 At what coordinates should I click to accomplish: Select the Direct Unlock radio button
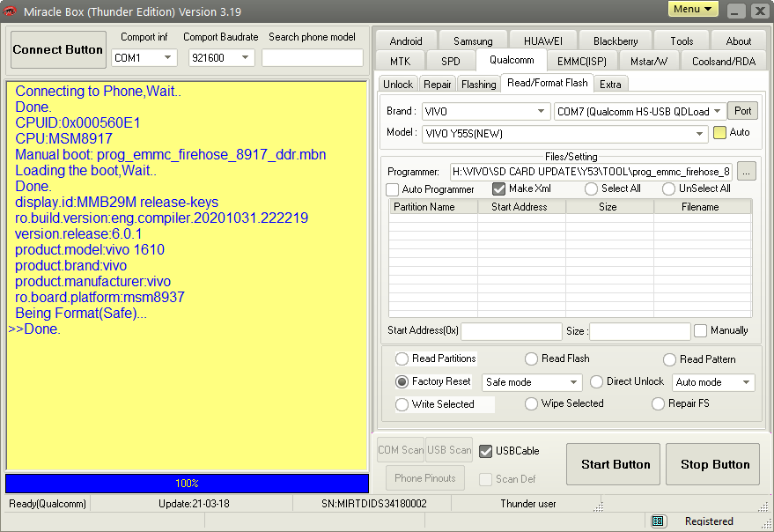click(x=596, y=382)
